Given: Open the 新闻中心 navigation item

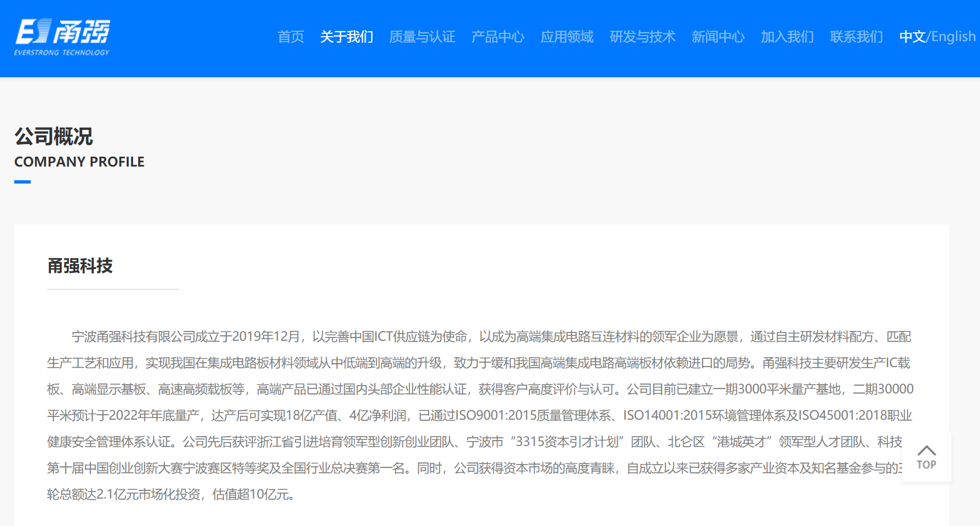Looking at the screenshot, I should click(x=718, y=37).
